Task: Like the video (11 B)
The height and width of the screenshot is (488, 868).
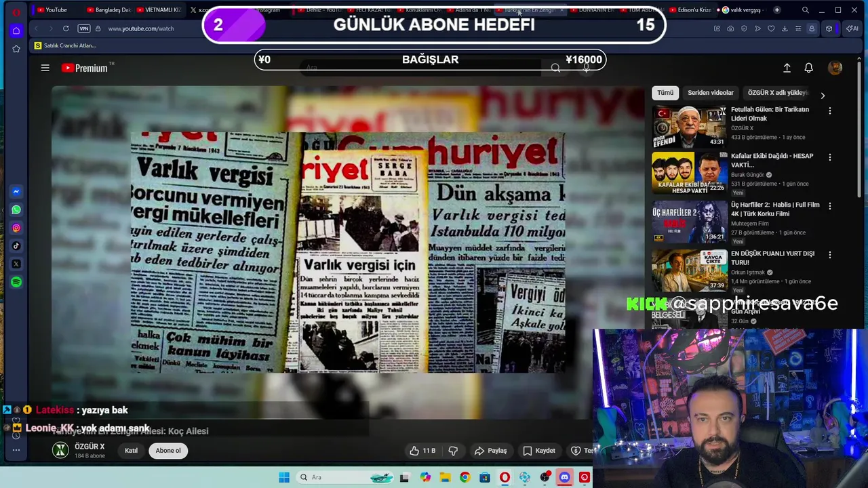Action: pyautogui.click(x=422, y=450)
